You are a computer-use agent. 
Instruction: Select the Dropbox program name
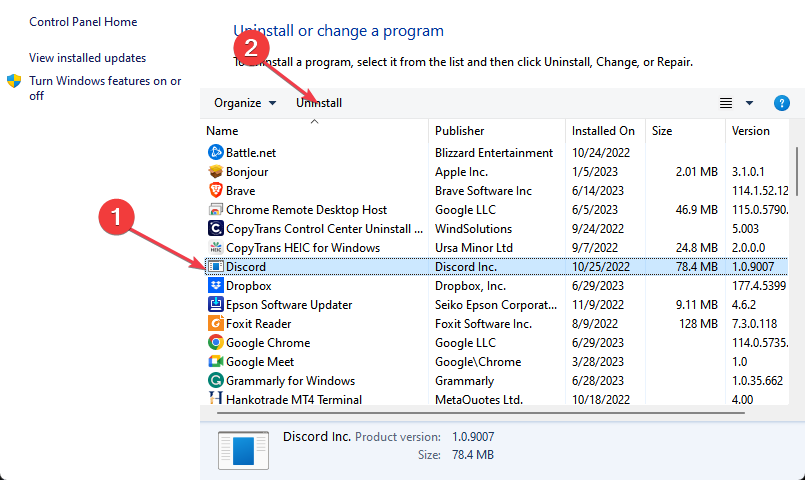point(248,285)
